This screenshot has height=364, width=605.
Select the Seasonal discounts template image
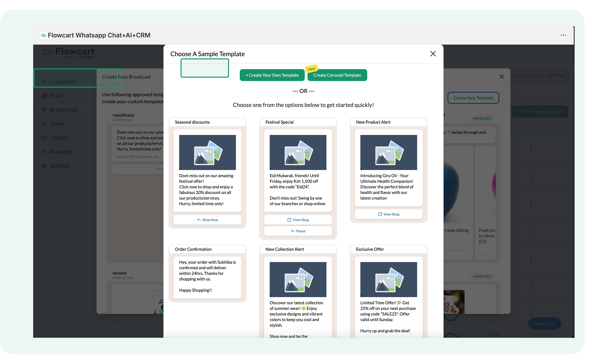[x=207, y=152]
